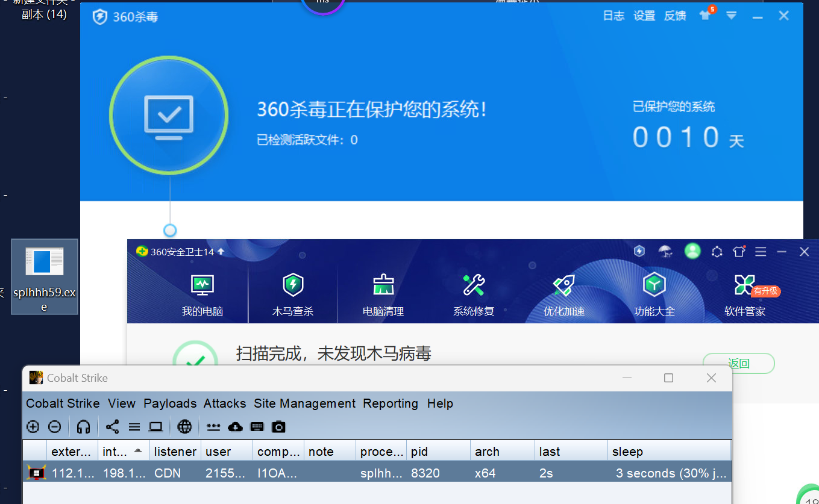Open the triangle dropdown menu in 360杀毒 title bar

(732, 16)
